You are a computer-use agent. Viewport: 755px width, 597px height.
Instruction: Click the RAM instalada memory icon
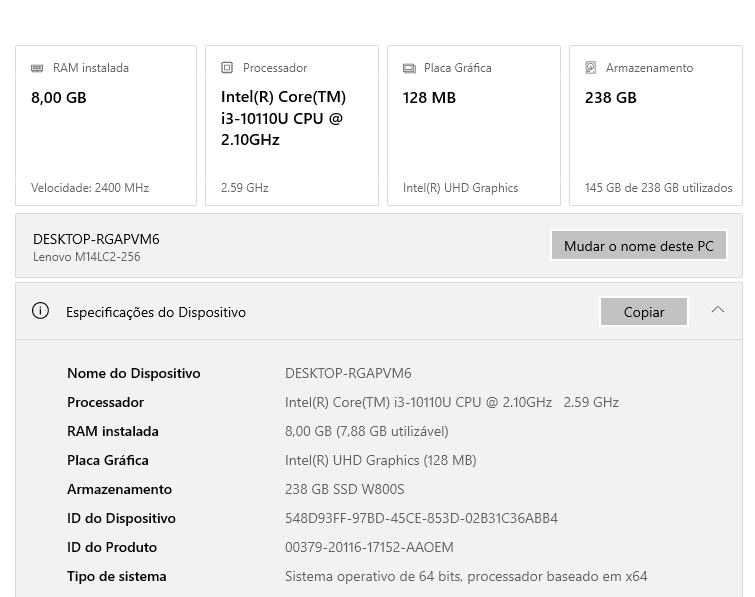coord(38,68)
